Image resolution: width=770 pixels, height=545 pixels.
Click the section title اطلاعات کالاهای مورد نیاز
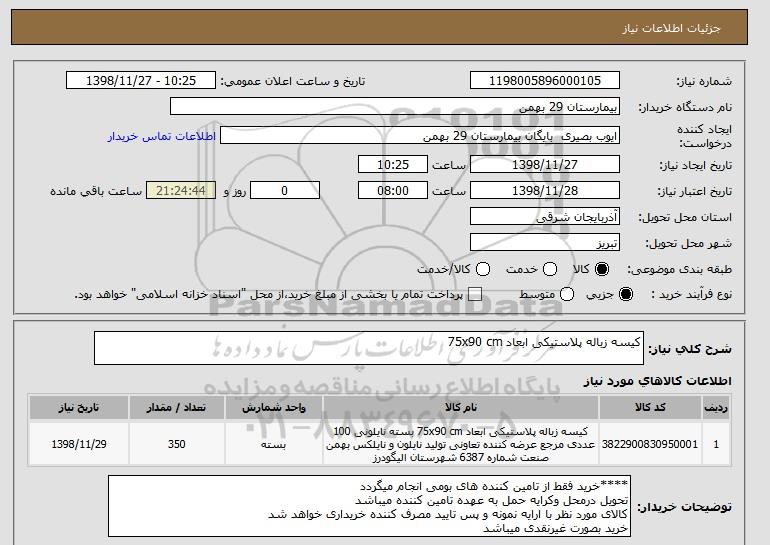pos(657,382)
